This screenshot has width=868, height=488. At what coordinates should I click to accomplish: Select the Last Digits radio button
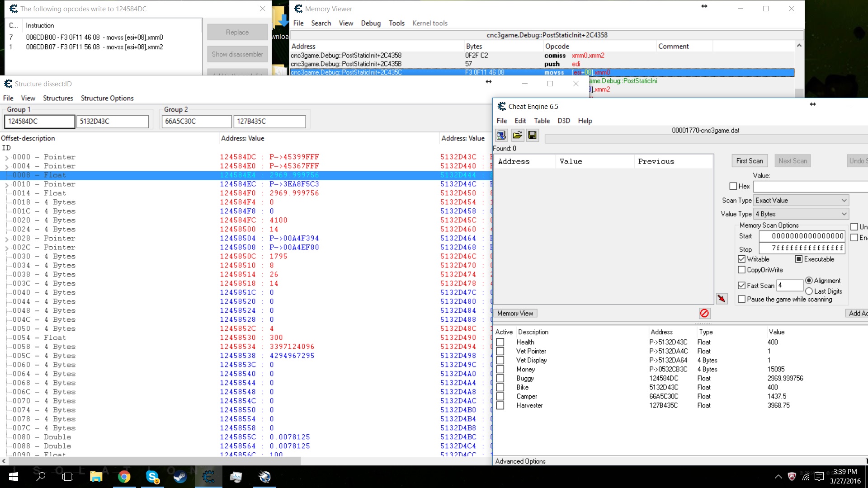click(809, 291)
